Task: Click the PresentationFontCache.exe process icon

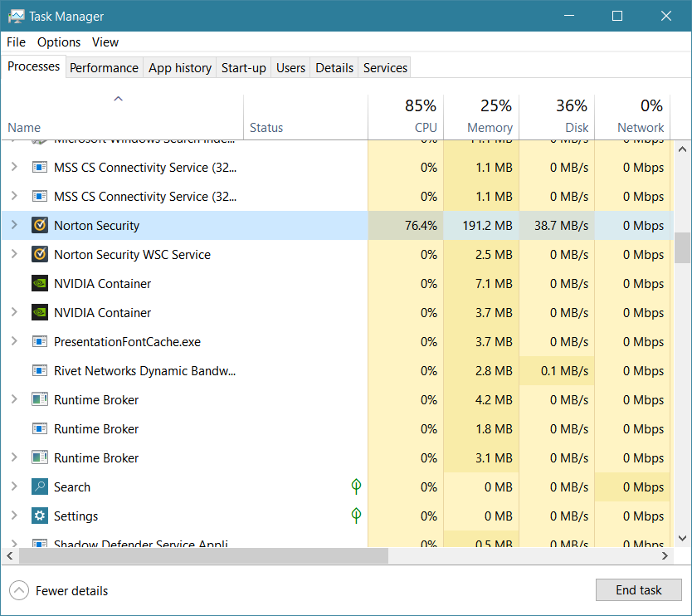Action: pyautogui.click(x=39, y=342)
